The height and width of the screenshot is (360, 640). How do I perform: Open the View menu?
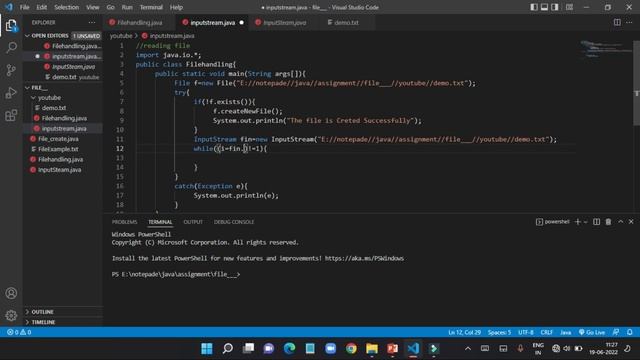pyautogui.click(x=93, y=7)
